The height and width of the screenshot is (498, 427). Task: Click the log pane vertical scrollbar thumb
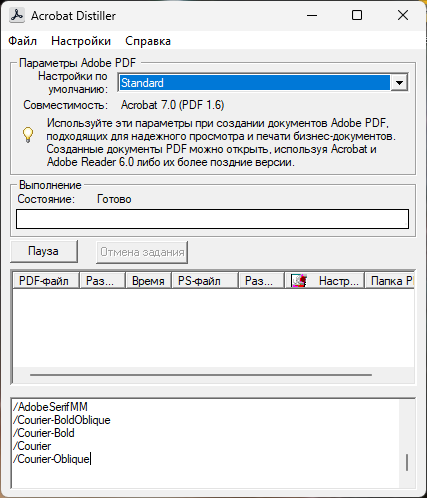[407, 462]
